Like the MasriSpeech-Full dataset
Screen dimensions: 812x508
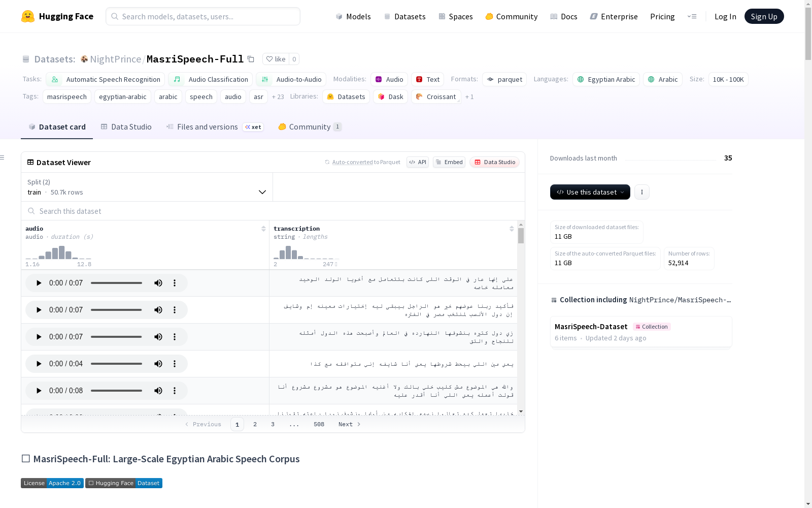(x=276, y=59)
